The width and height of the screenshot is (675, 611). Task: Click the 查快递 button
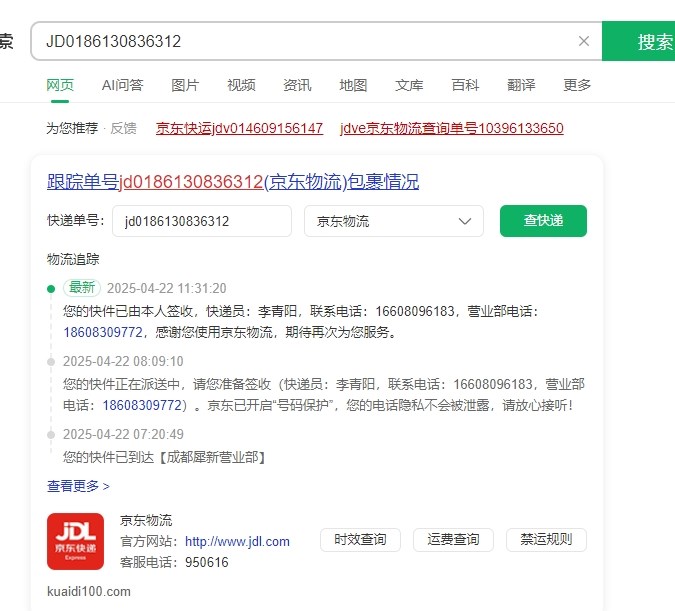click(x=543, y=221)
